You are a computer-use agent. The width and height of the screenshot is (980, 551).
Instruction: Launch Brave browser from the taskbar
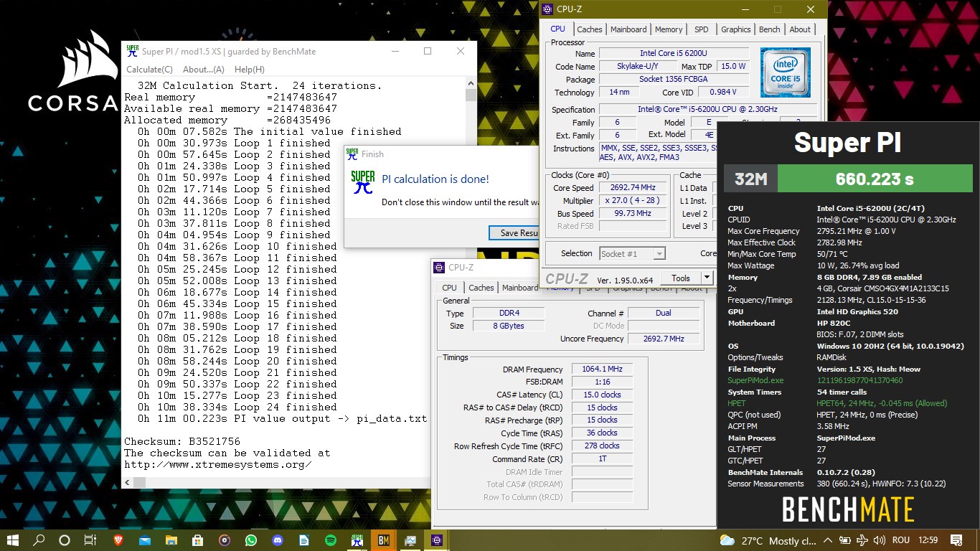(118, 540)
